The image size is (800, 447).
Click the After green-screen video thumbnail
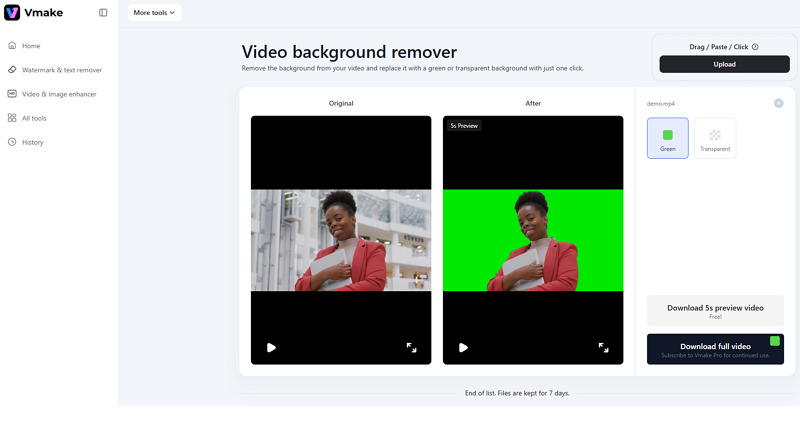point(533,240)
